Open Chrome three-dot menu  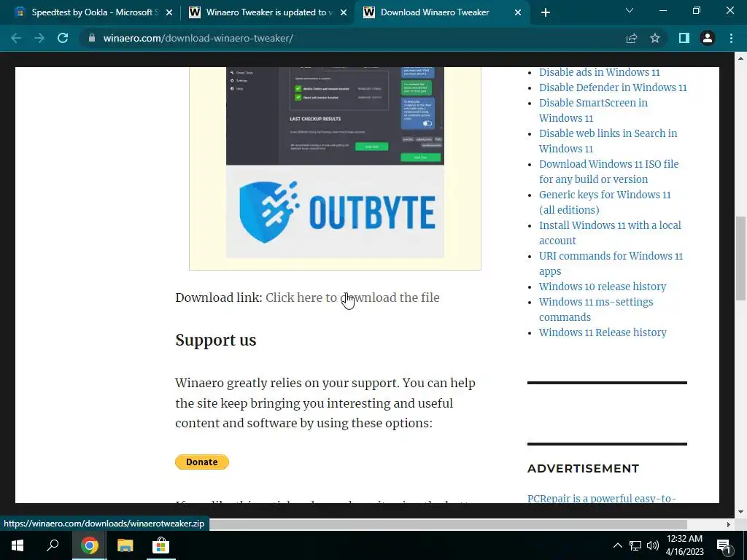point(731,38)
